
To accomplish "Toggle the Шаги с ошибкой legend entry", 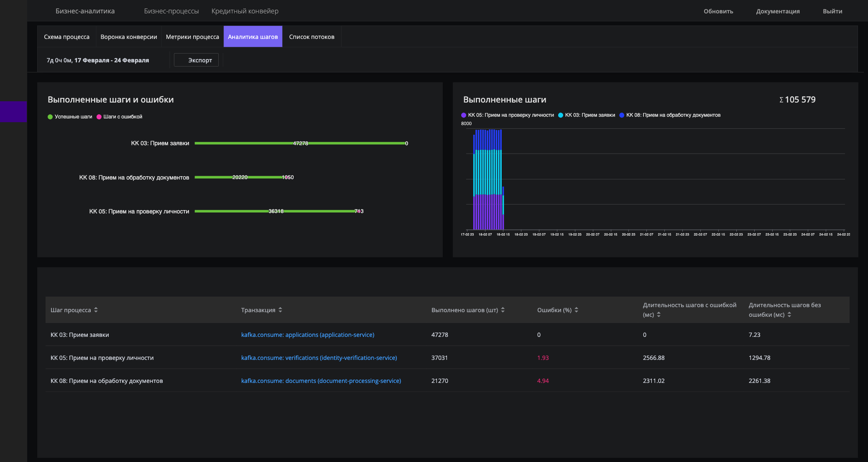I will tap(120, 117).
